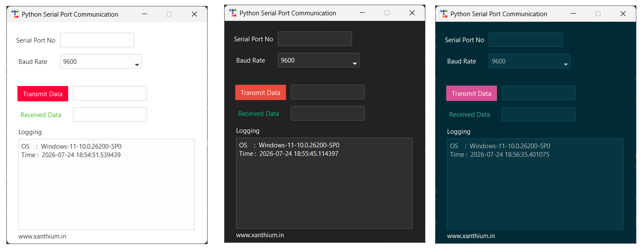Click transmit data text field in dark gray window

tap(328, 92)
